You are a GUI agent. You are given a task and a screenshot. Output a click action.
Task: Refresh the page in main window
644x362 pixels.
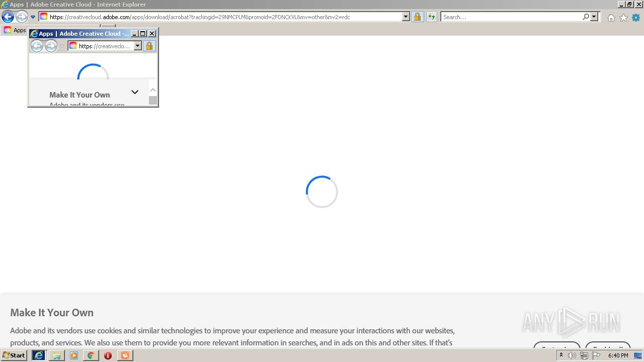[x=431, y=17]
